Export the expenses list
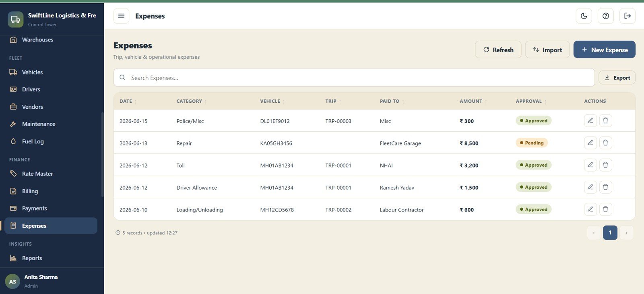The width and height of the screenshot is (644, 294). tap(617, 78)
